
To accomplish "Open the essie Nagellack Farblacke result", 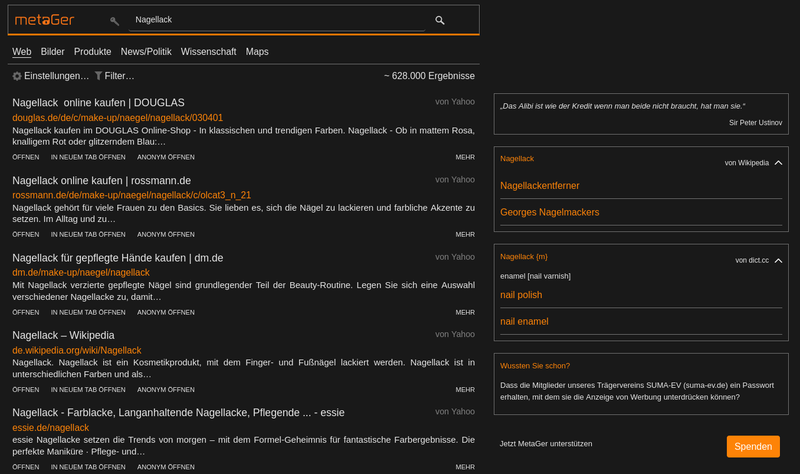I will (179, 412).
